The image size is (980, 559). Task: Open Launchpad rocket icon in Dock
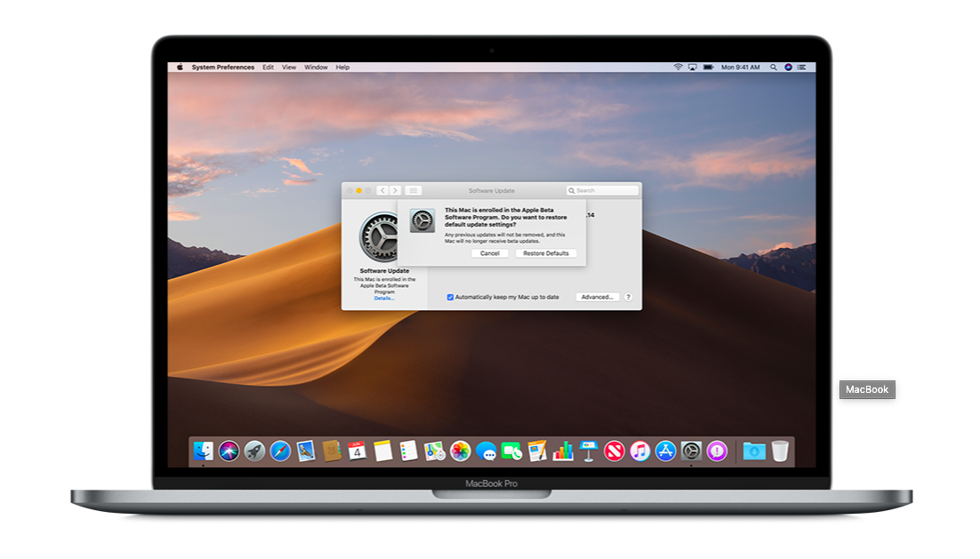(254, 451)
